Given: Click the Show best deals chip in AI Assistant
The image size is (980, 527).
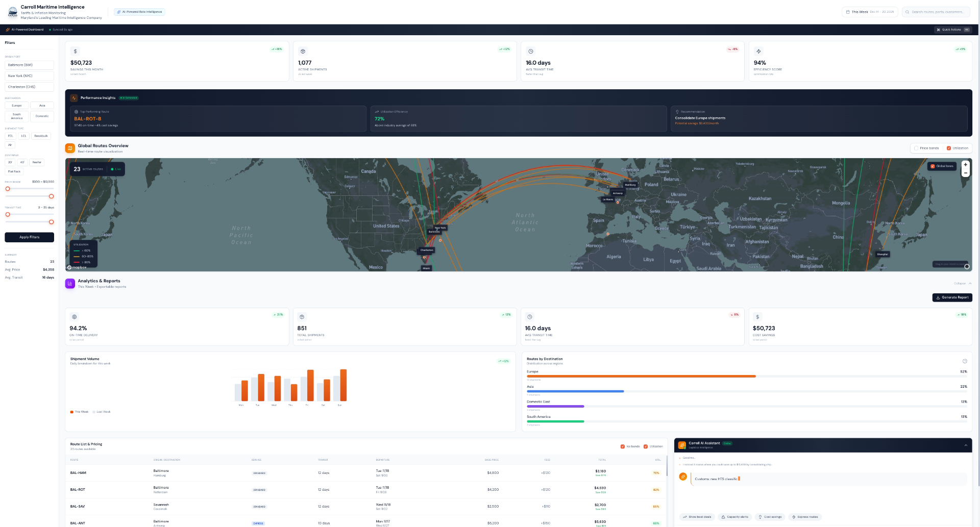Looking at the screenshot, I should coord(696,516).
